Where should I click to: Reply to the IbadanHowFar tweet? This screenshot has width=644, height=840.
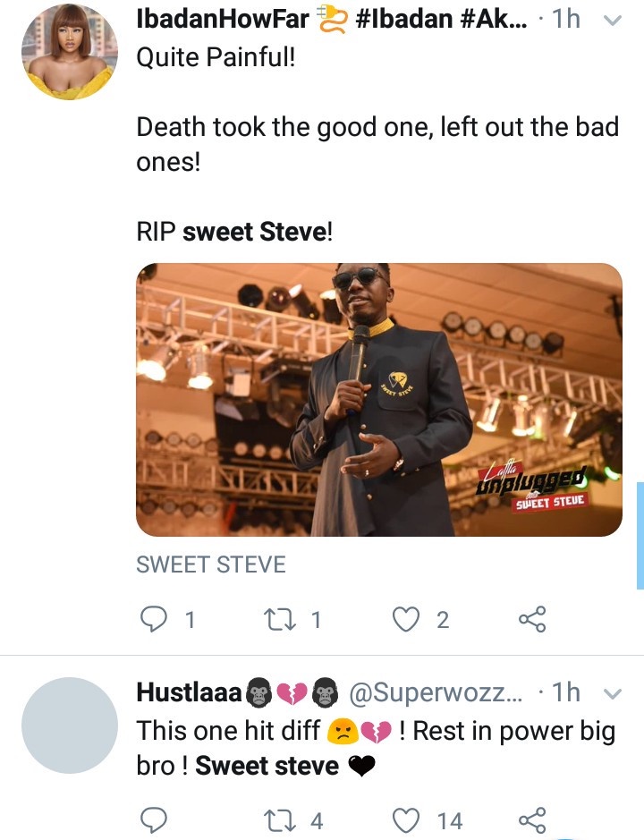(156, 619)
